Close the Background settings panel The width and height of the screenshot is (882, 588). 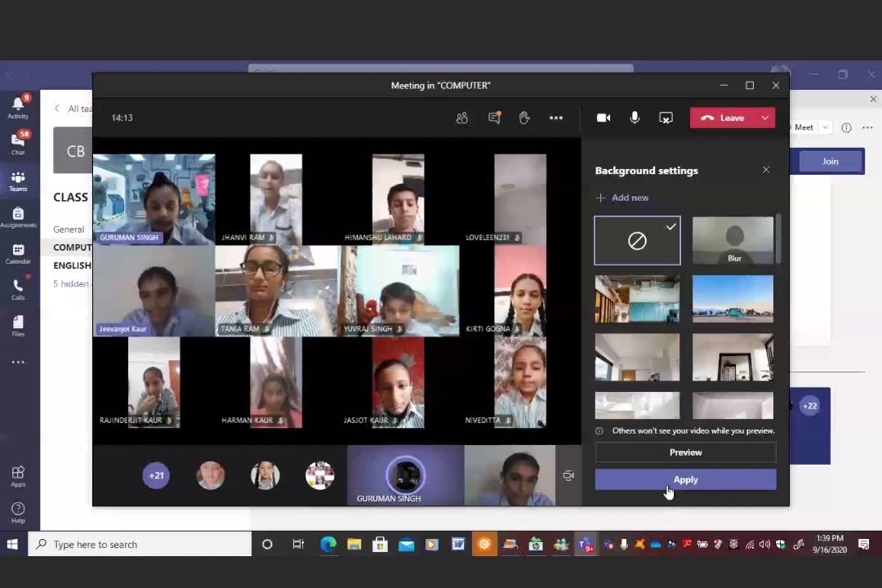coord(765,169)
